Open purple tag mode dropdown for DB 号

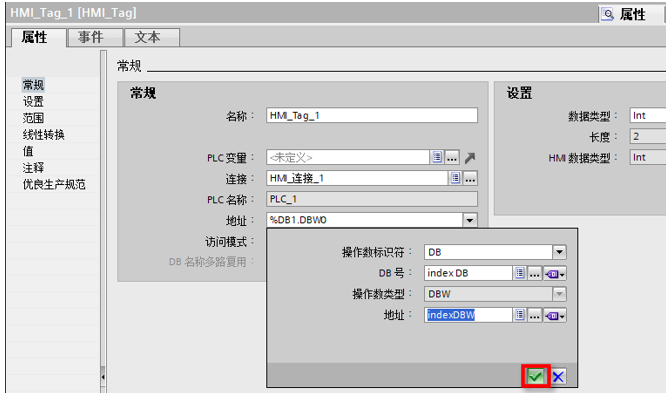click(555, 274)
